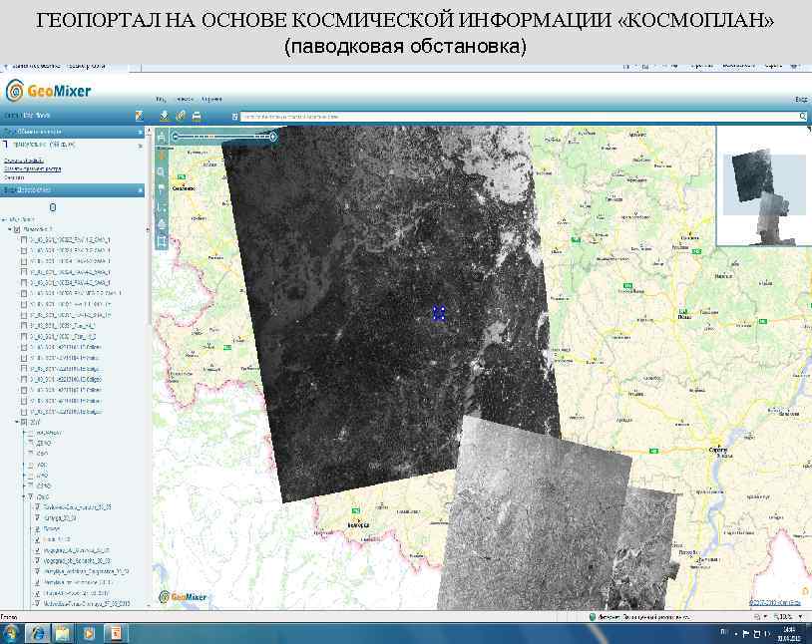This screenshot has height=644, width=812.
Task: Click the GeoMixer logo in header
Action: tap(48, 91)
